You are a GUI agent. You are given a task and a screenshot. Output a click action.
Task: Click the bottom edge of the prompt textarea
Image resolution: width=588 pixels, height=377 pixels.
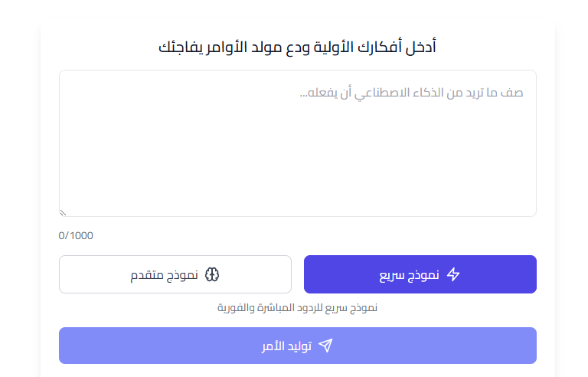point(298,215)
